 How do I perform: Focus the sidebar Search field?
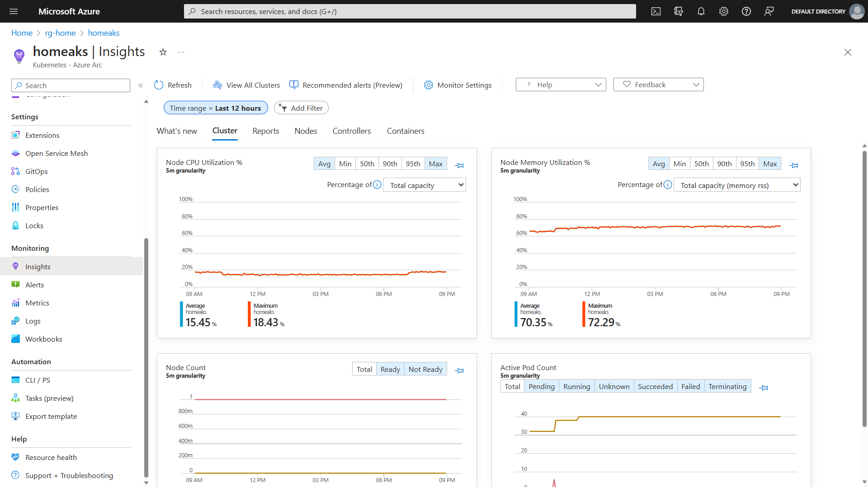click(71, 85)
